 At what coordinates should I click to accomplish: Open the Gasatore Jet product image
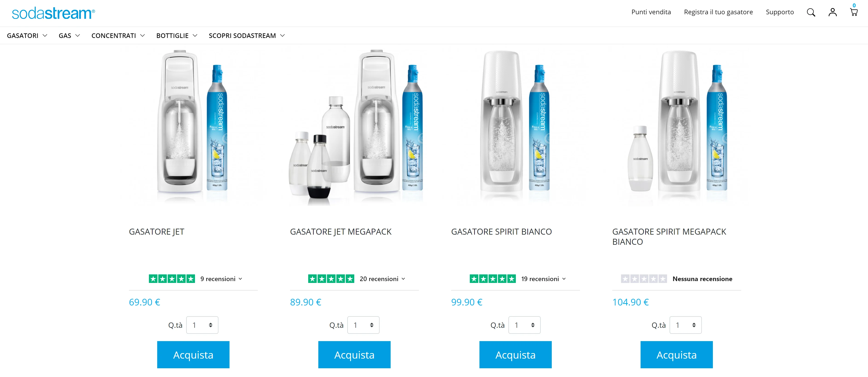[x=193, y=126]
